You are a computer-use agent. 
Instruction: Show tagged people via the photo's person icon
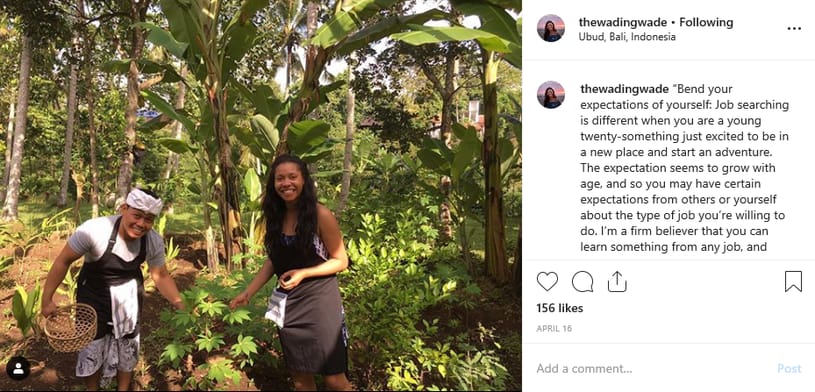(x=18, y=368)
